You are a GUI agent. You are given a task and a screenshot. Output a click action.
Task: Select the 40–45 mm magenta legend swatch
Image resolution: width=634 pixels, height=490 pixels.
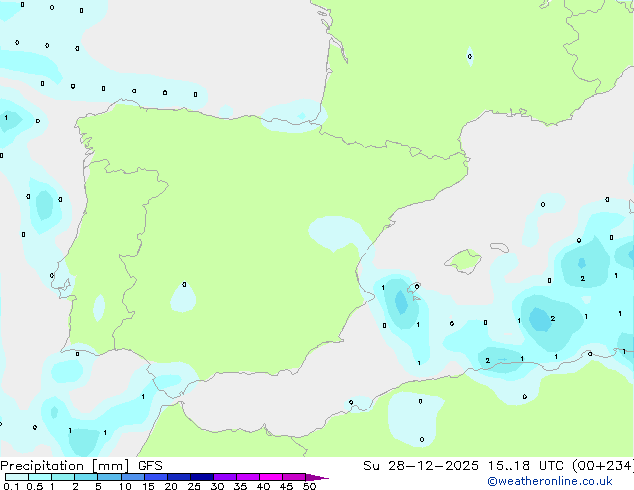point(271,477)
